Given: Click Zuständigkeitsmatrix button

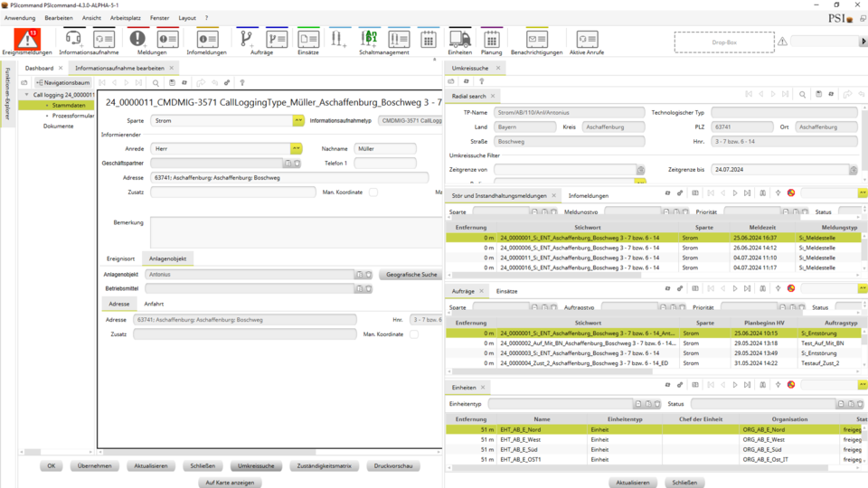Looking at the screenshot, I should coord(325,466).
